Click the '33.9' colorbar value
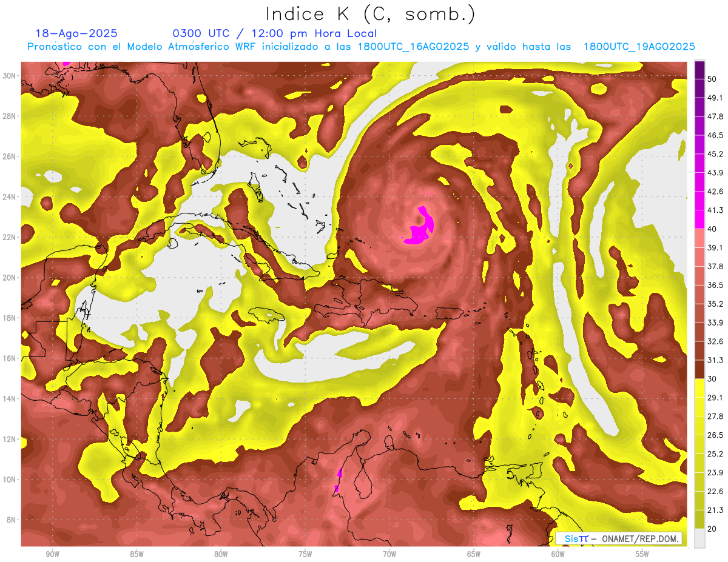The height and width of the screenshot is (562, 728). coord(715,323)
